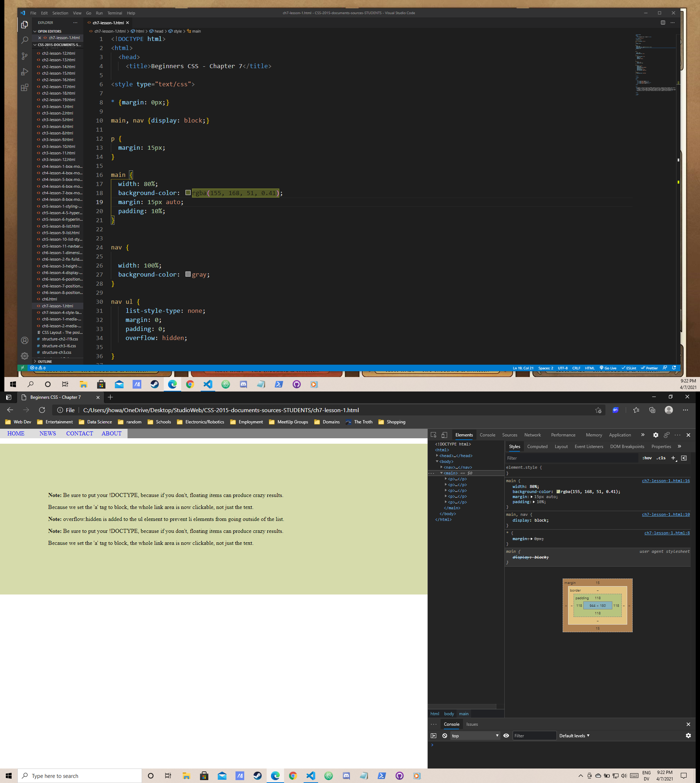Open the Terminal menu in VS Code

pos(114,13)
